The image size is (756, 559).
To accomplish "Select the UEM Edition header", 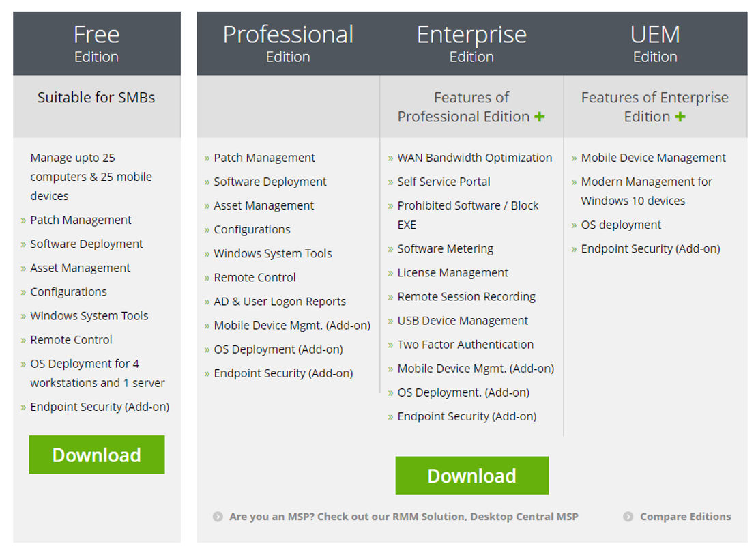I will click(x=655, y=44).
